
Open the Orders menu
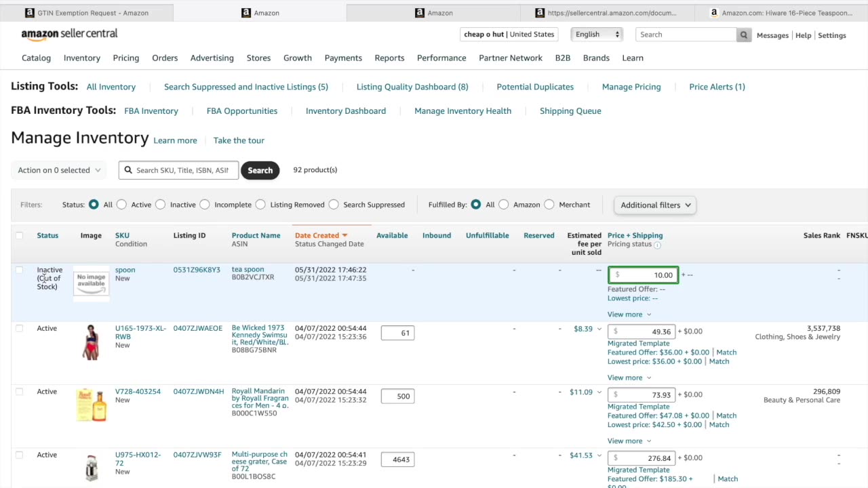[165, 58]
